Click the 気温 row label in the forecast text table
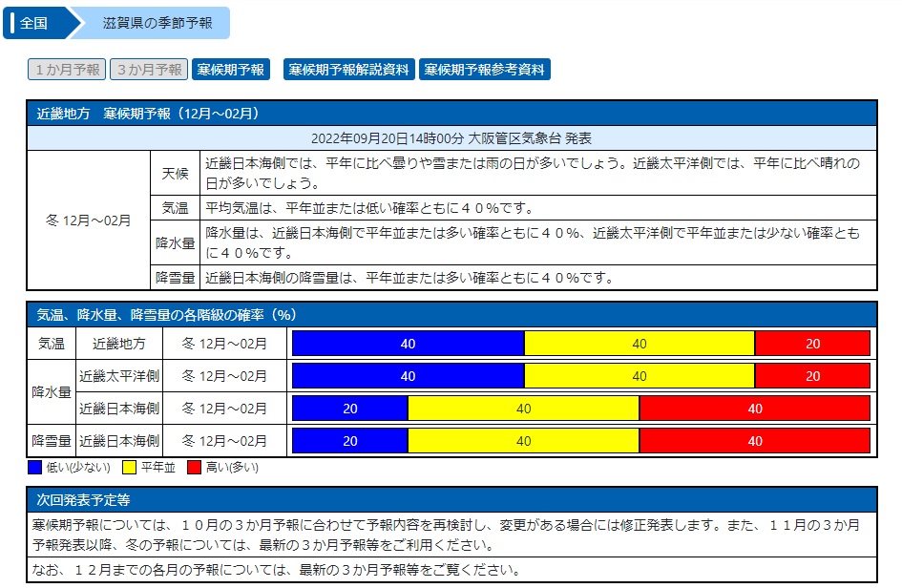This screenshot has height=588, width=902. [175, 208]
